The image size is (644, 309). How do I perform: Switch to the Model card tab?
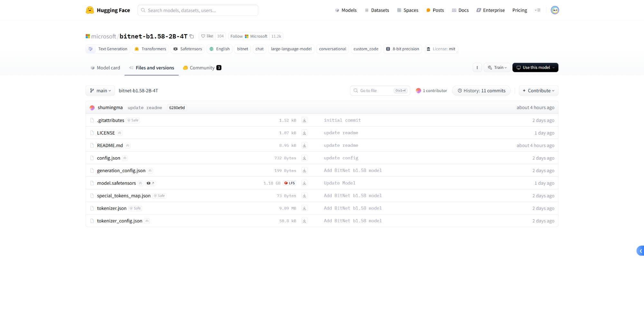pyautogui.click(x=105, y=68)
